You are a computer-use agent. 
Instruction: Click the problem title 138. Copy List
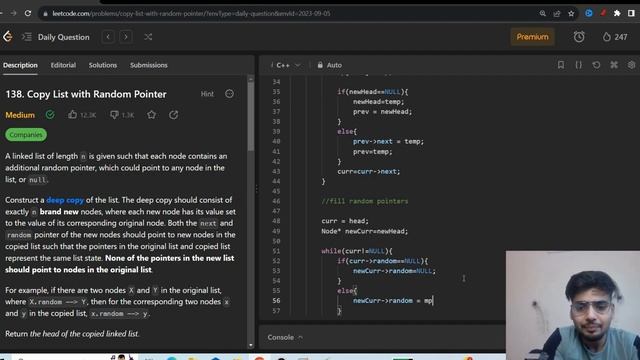coord(86,94)
